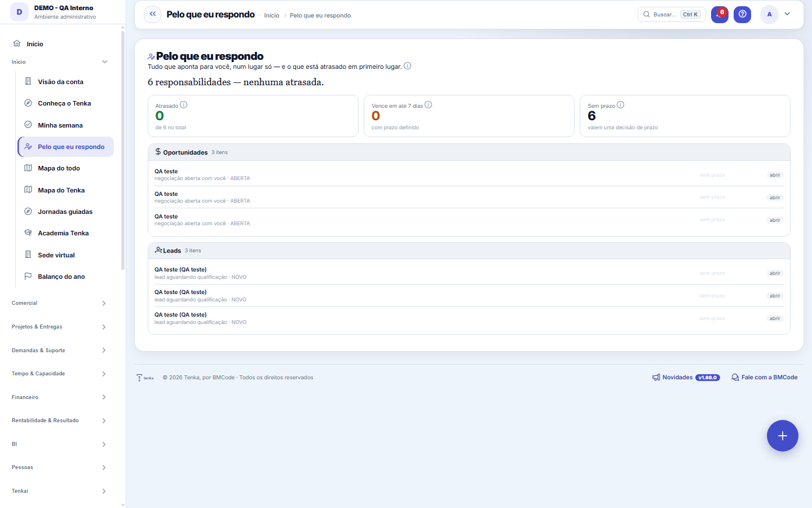Collapse the Início sidebar section

click(x=59, y=62)
